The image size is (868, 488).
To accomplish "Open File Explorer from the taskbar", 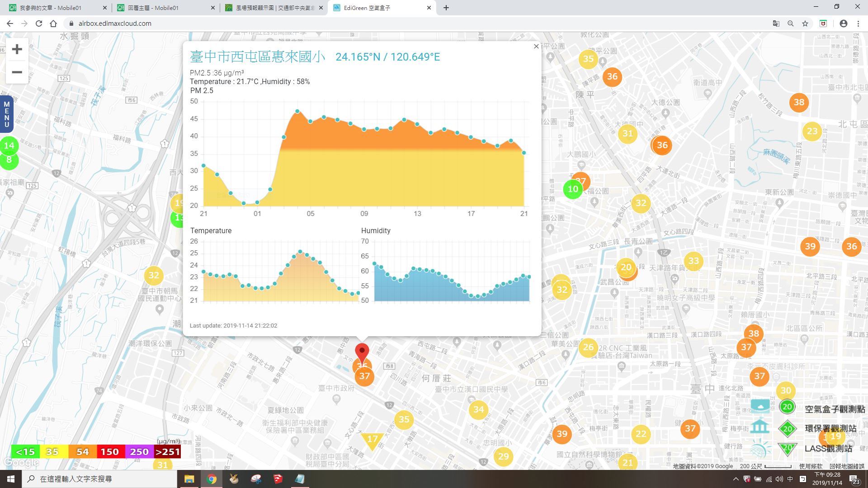I will point(189,479).
